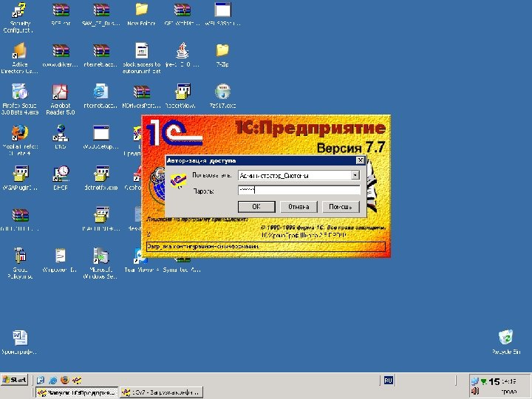Image resolution: width=532 pixels, height=399 pixels.
Task: Click the 1C logo icon in login dialog
Action: [x=178, y=180]
